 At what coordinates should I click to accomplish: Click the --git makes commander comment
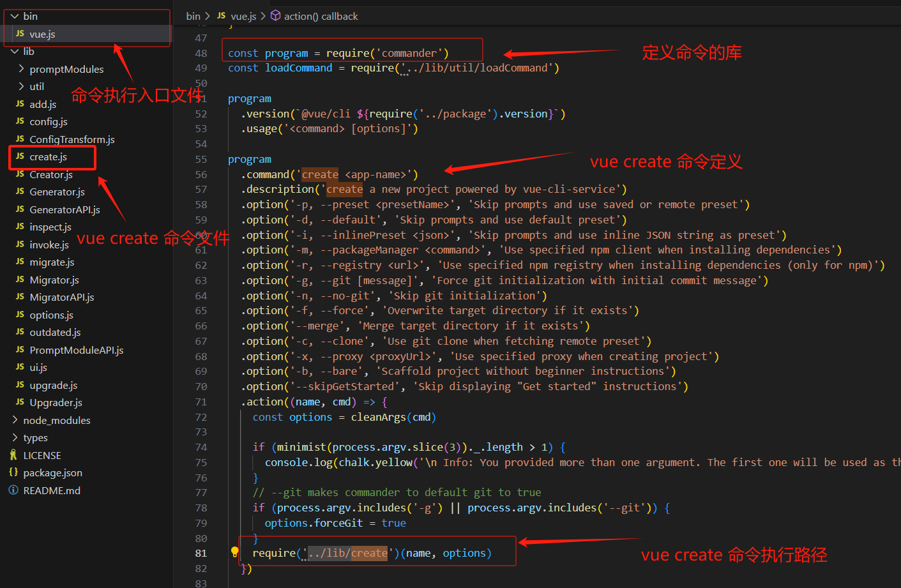[397, 492]
